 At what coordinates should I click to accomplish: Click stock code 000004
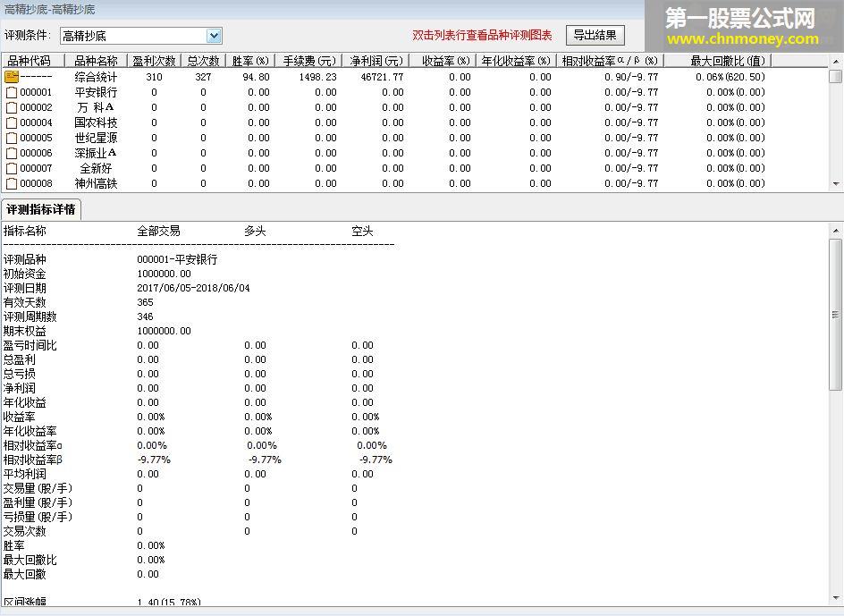[x=36, y=122]
